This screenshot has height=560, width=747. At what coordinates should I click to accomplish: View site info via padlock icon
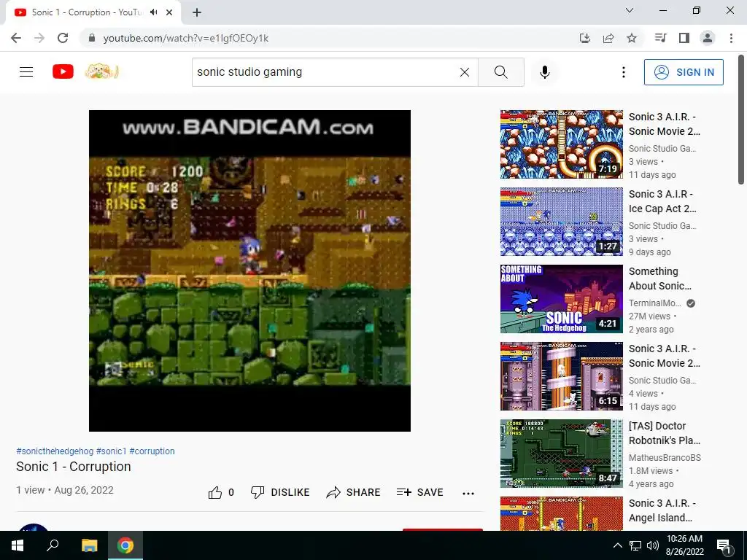coord(91,38)
